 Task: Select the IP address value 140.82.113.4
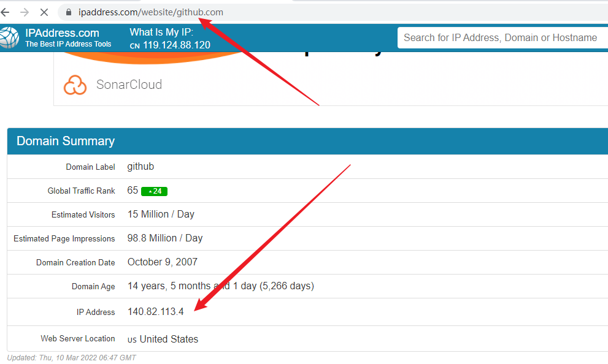point(155,312)
